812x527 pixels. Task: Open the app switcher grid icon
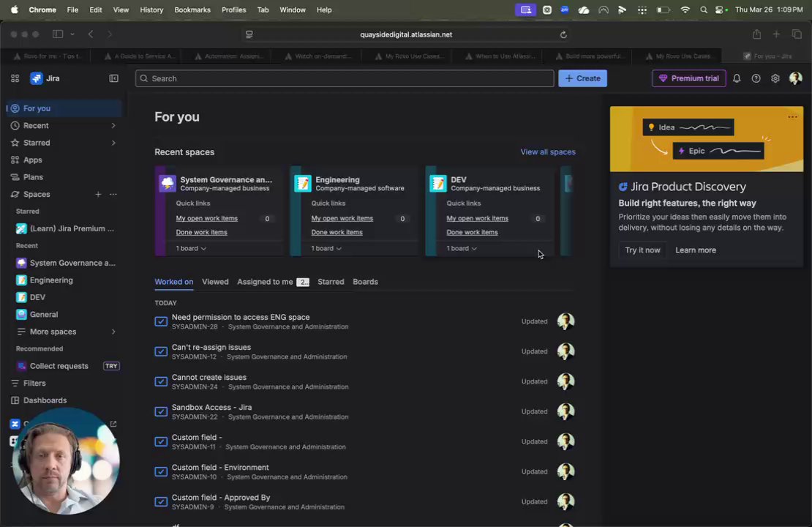pyautogui.click(x=15, y=78)
